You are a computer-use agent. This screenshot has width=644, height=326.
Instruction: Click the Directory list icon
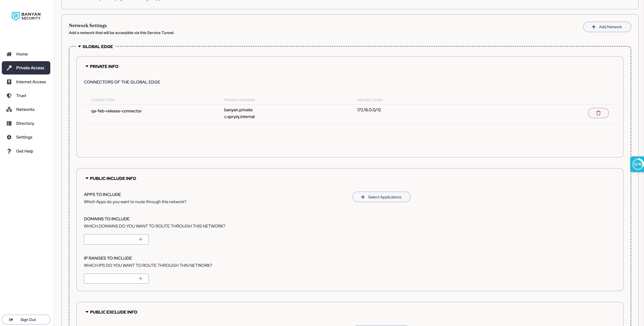point(9,123)
